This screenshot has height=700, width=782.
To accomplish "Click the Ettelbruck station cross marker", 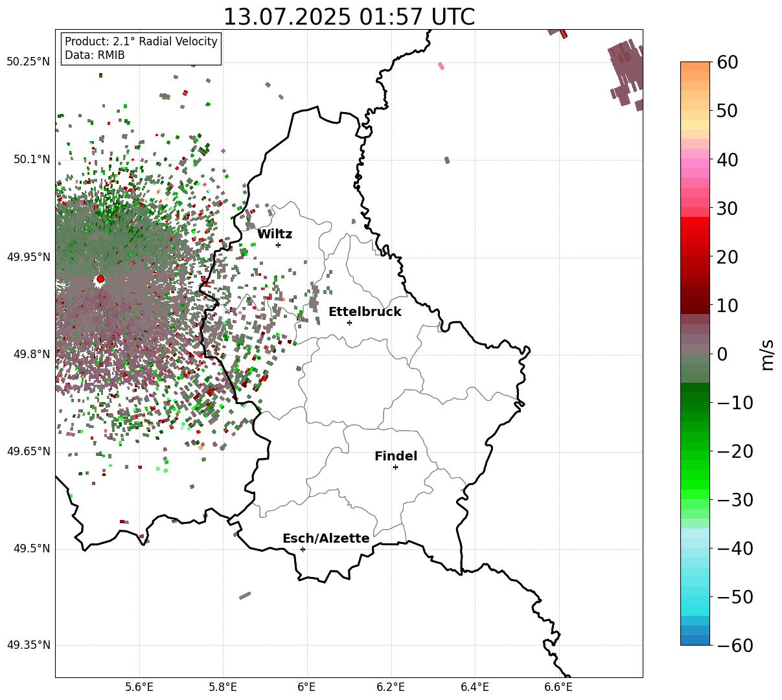I will tap(349, 322).
